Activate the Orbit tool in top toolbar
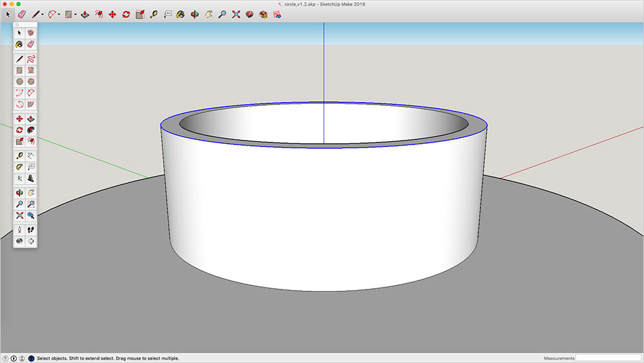The width and height of the screenshot is (644, 363). click(194, 14)
